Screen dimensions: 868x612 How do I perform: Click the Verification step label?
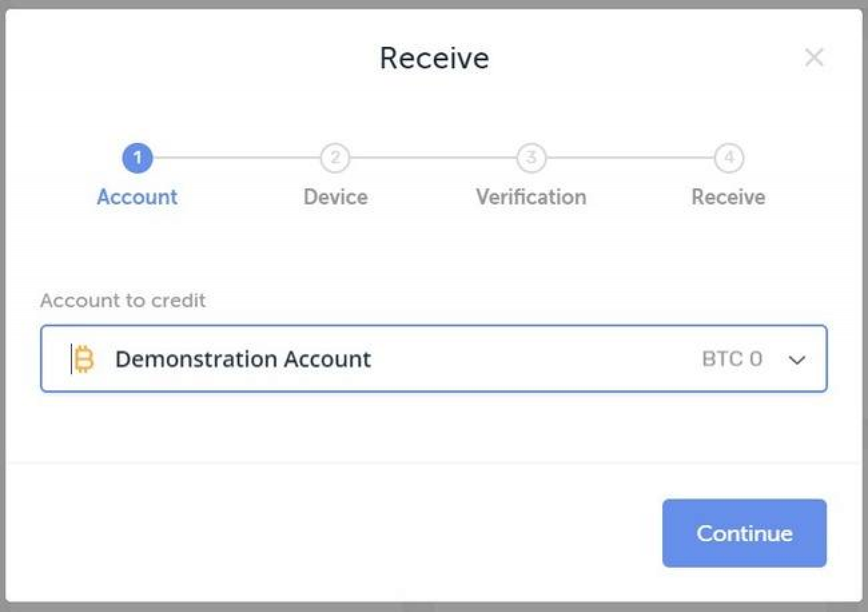point(531,196)
